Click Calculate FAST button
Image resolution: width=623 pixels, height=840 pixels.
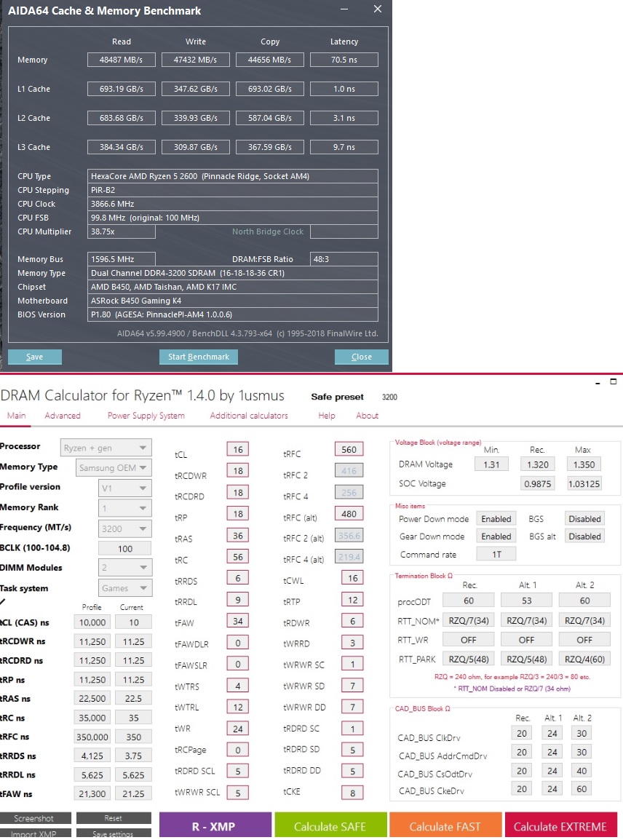(x=445, y=826)
